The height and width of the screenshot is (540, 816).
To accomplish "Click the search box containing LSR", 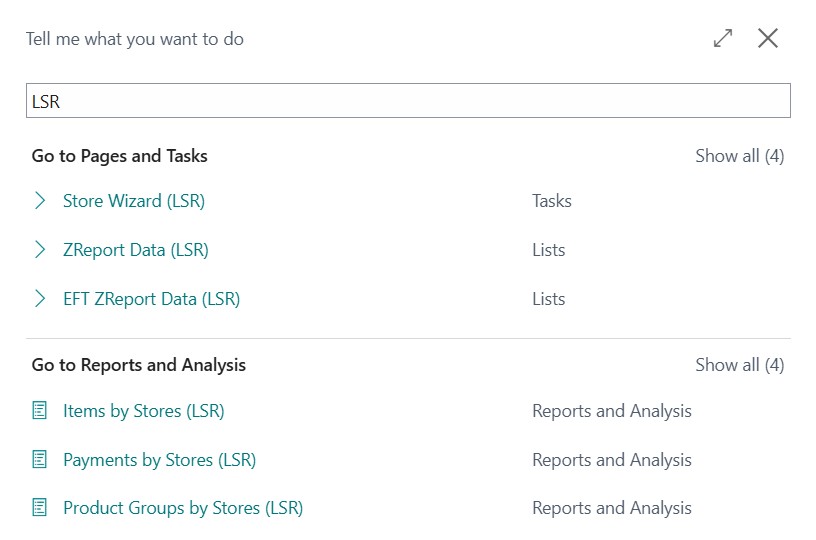I will [408, 101].
